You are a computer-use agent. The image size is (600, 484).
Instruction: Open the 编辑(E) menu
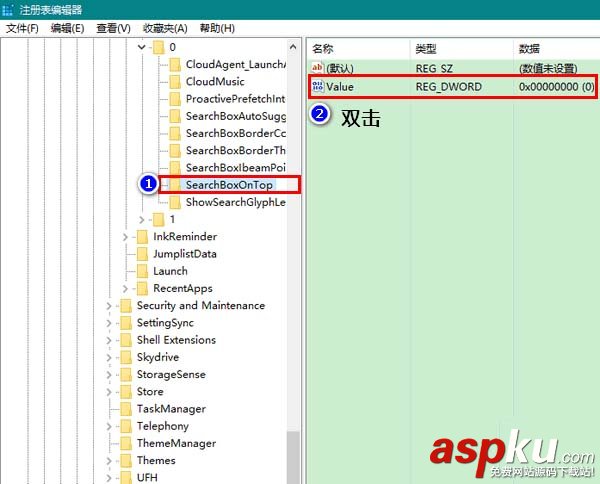pos(67,28)
